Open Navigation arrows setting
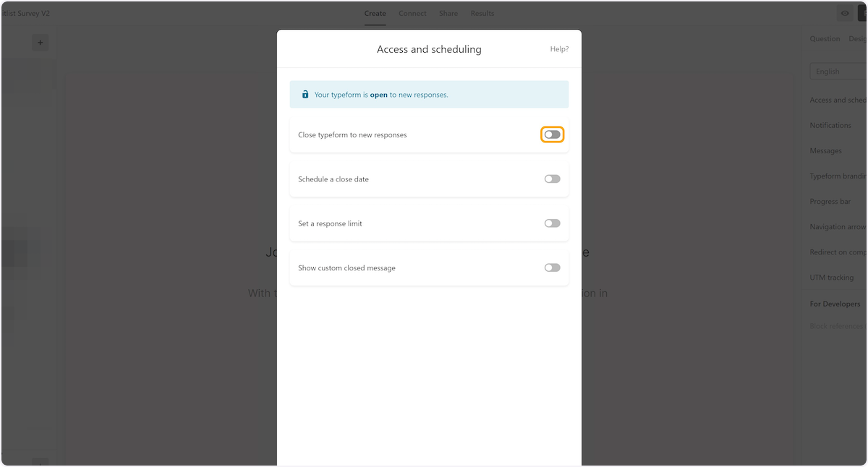This screenshot has height=467, width=868. [x=838, y=227]
